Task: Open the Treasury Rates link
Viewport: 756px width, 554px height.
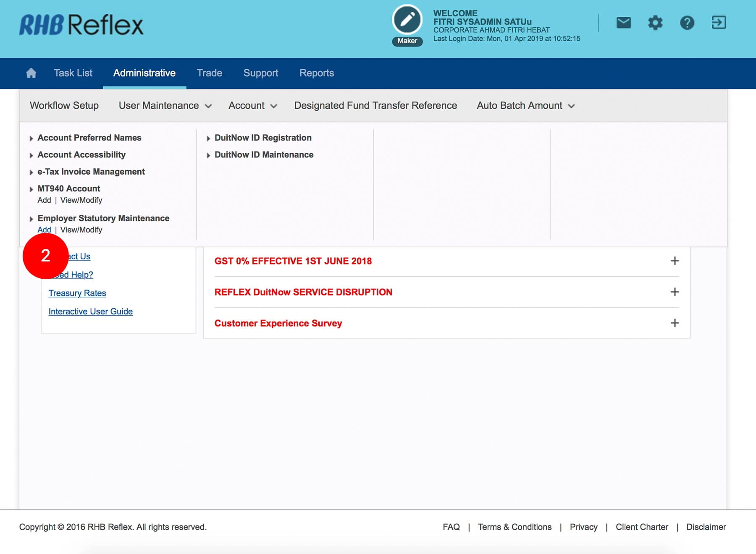Action: tap(77, 293)
